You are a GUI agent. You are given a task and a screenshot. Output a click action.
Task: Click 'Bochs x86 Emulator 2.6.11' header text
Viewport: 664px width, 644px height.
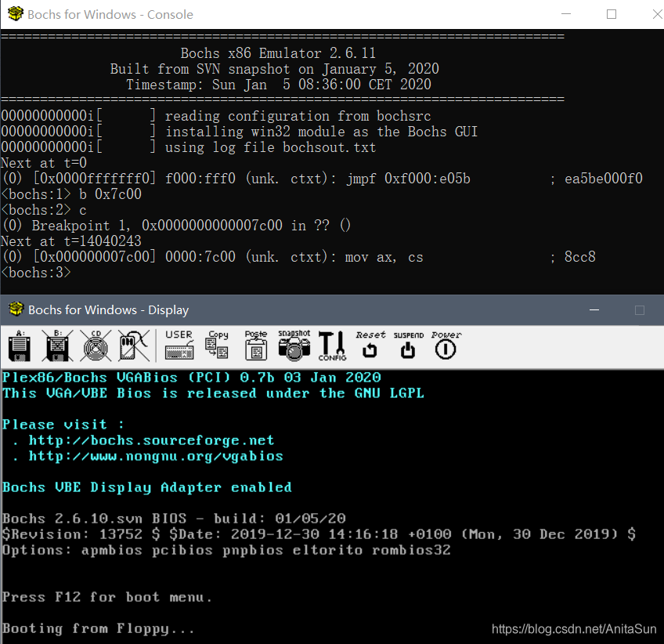278,53
